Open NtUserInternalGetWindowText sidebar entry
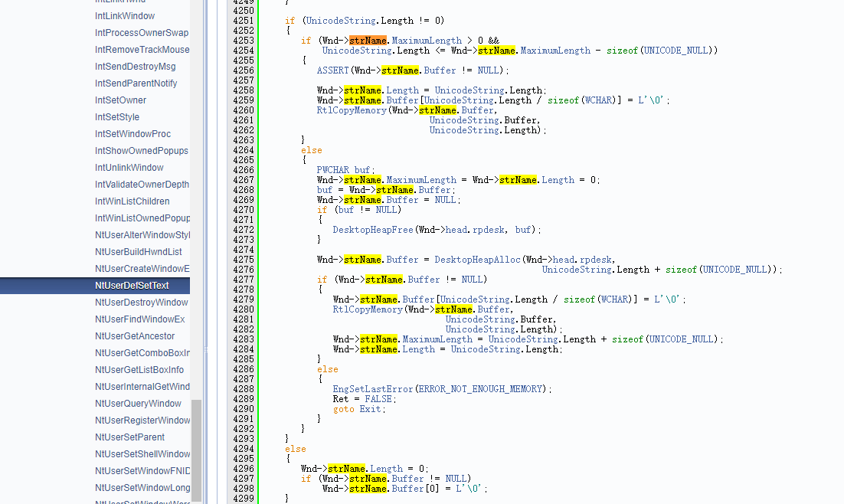 coord(142,387)
